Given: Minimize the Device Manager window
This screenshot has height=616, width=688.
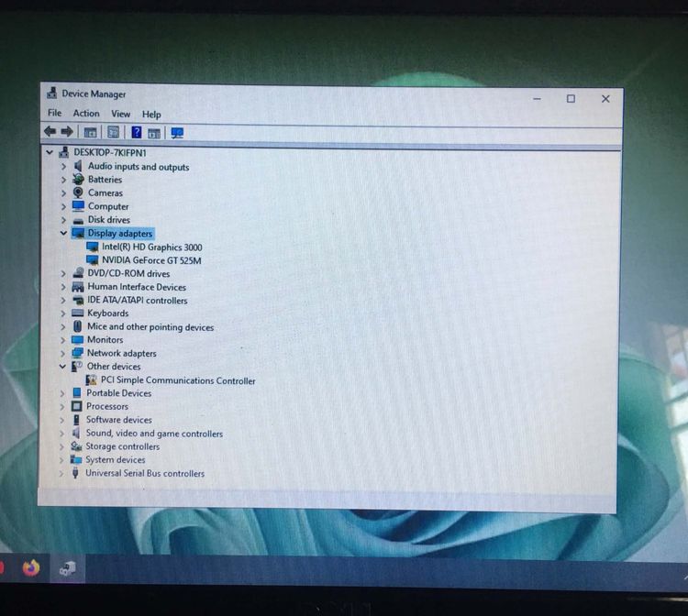Looking at the screenshot, I should click(537, 99).
